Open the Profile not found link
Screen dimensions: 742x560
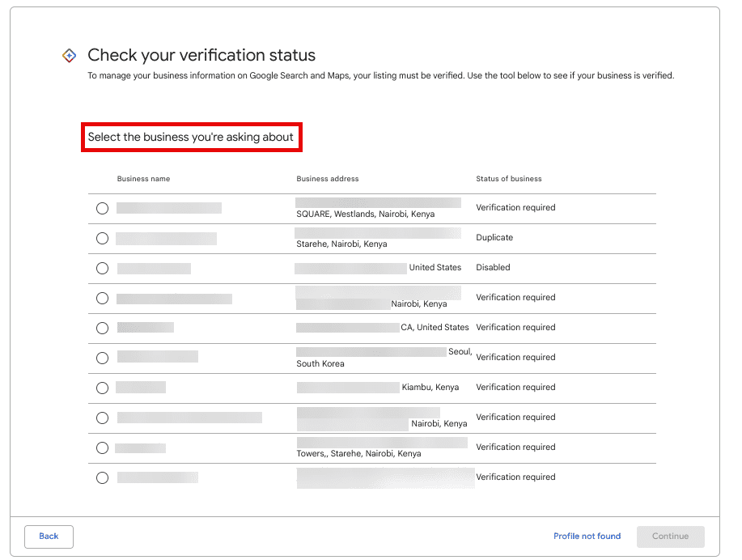(587, 536)
